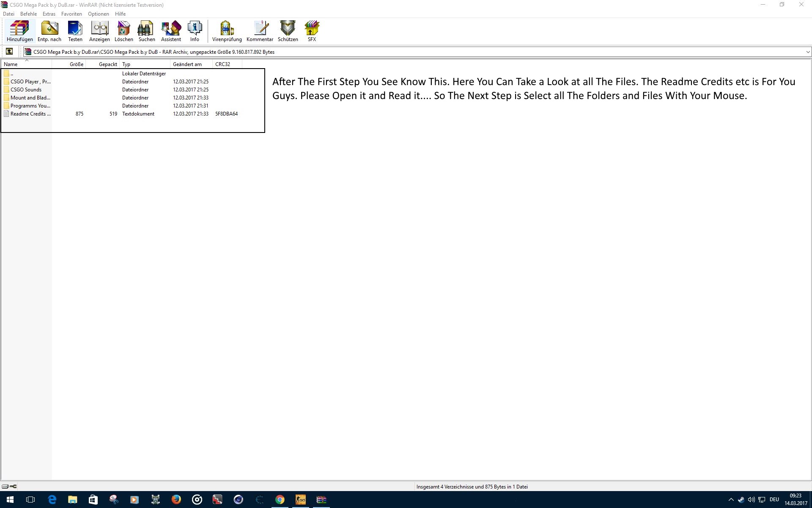This screenshot has height=508, width=812.
Task: Open the Hilfe menu
Action: tap(120, 14)
